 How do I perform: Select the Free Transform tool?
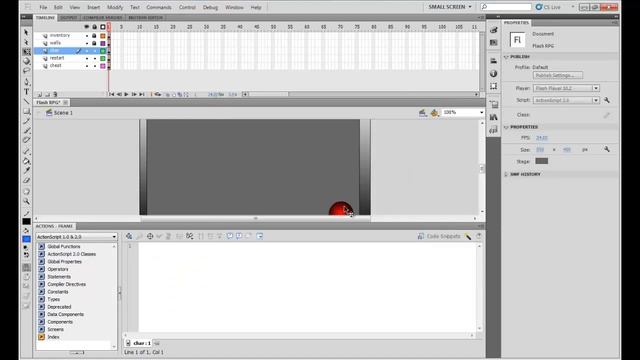click(x=27, y=52)
